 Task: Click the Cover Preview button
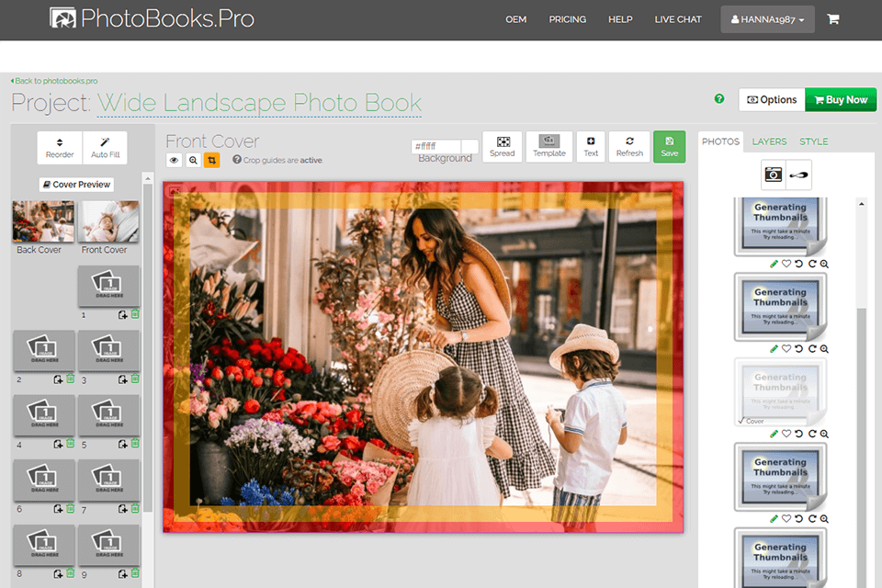(76, 185)
